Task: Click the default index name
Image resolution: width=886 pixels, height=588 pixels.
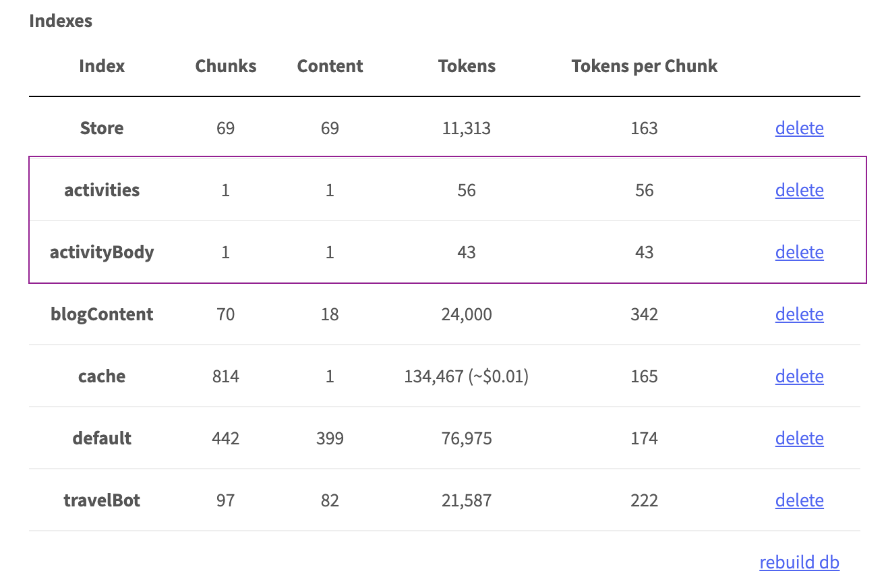Action: (x=102, y=438)
